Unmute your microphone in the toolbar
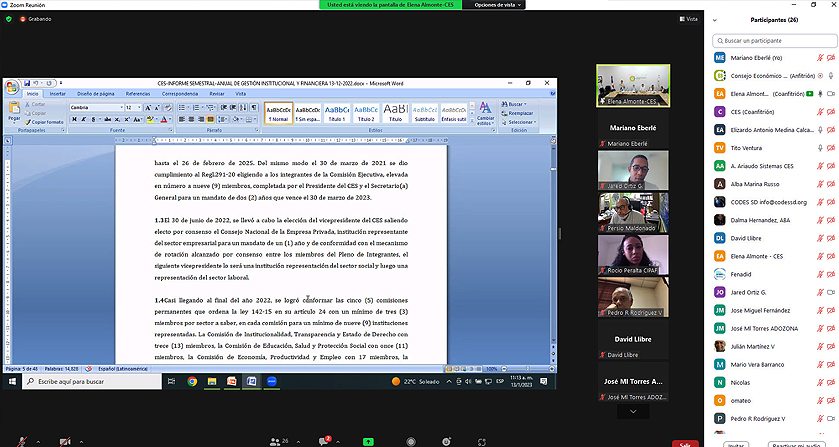The image size is (839, 447). 22,442
